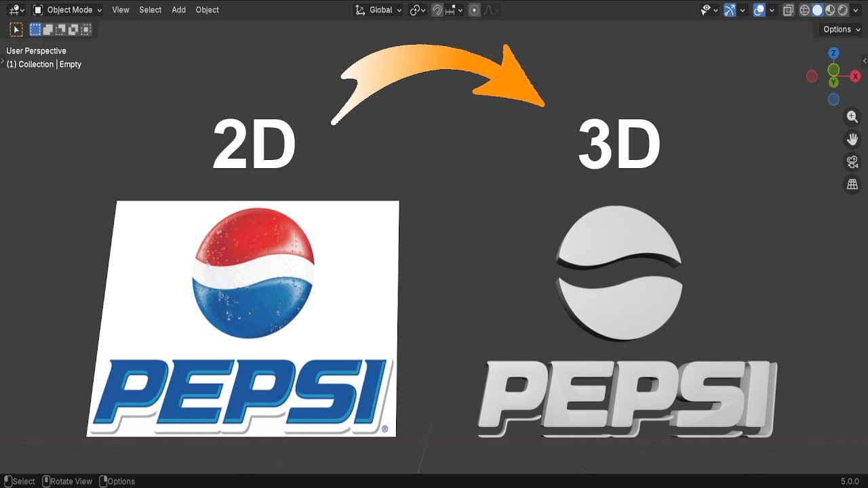868x488 pixels.
Task: Open the Select menu
Action: click(151, 9)
